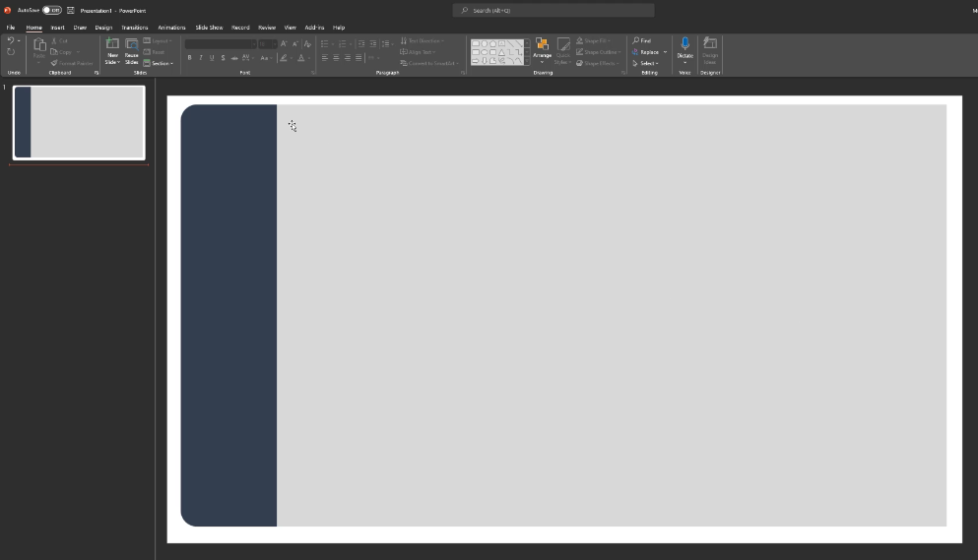Decrease font size with the smaller A icon
The width and height of the screenshot is (978, 560).
pos(295,43)
